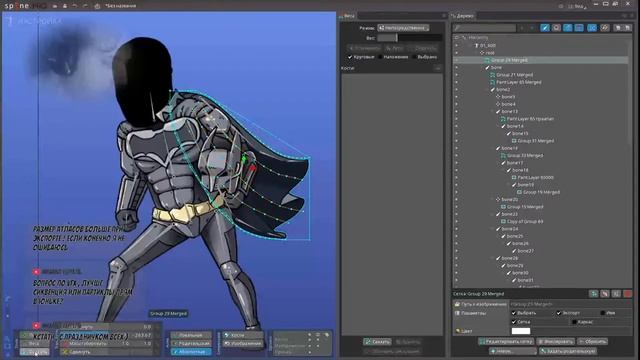Image resolution: width=640 pixels, height=360 pixels.
Task: Collapse the bone20 tree node
Action: [493, 200]
